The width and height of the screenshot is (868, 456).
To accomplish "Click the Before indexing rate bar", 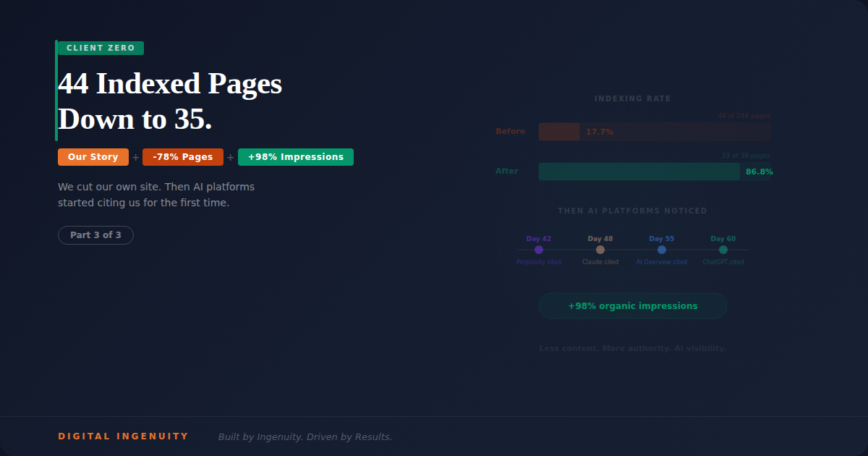I will (655, 131).
